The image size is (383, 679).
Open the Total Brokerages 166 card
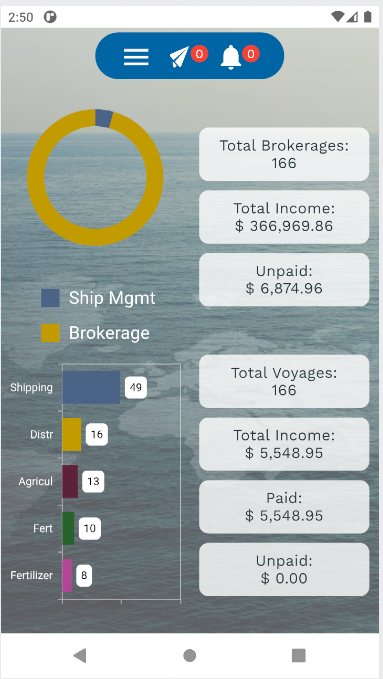coord(284,154)
